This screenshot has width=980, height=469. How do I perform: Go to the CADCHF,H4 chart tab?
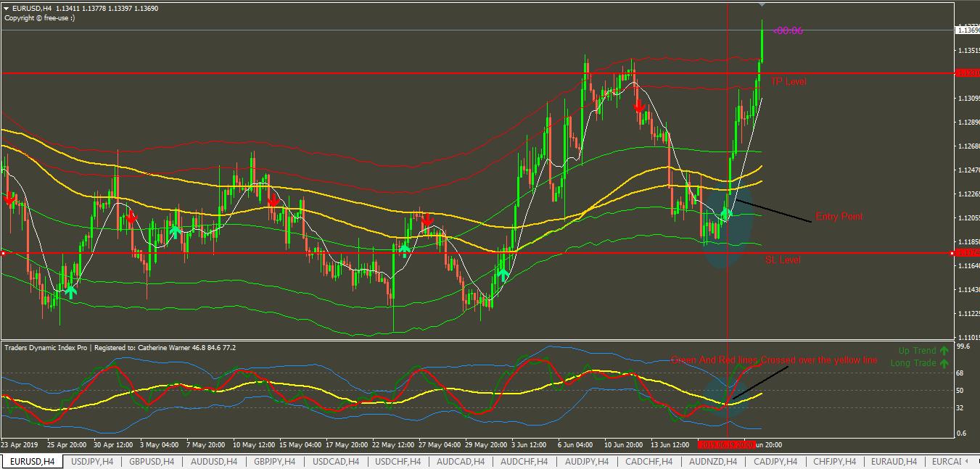click(x=649, y=461)
